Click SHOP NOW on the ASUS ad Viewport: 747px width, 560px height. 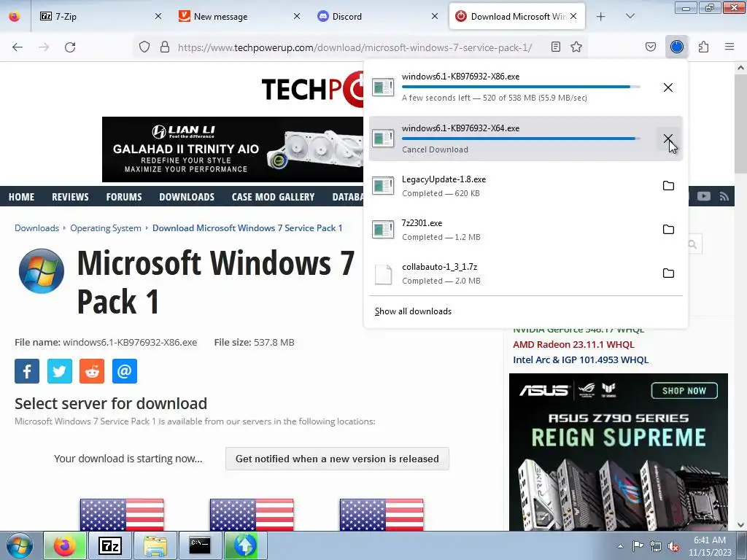coord(684,391)
